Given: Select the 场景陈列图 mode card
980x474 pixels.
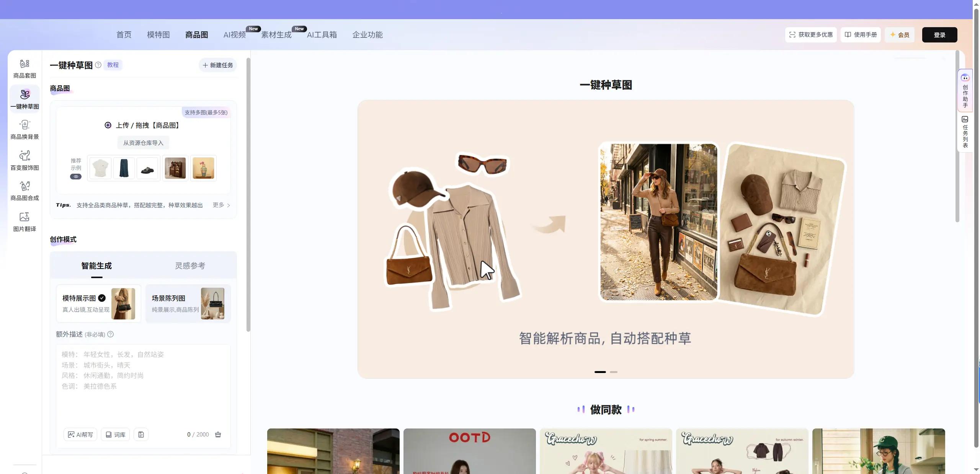Looking at the screenshot, I should (188, 304).
